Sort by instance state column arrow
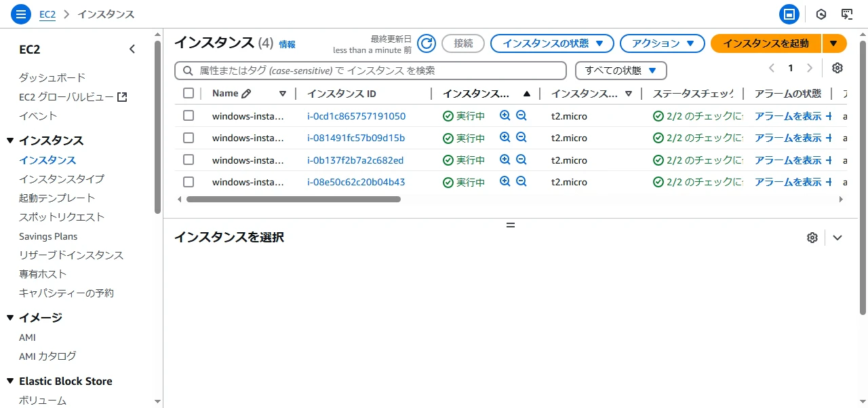Image resolution: width=868 pixels, height=408 pixels. tap(527, 94)
